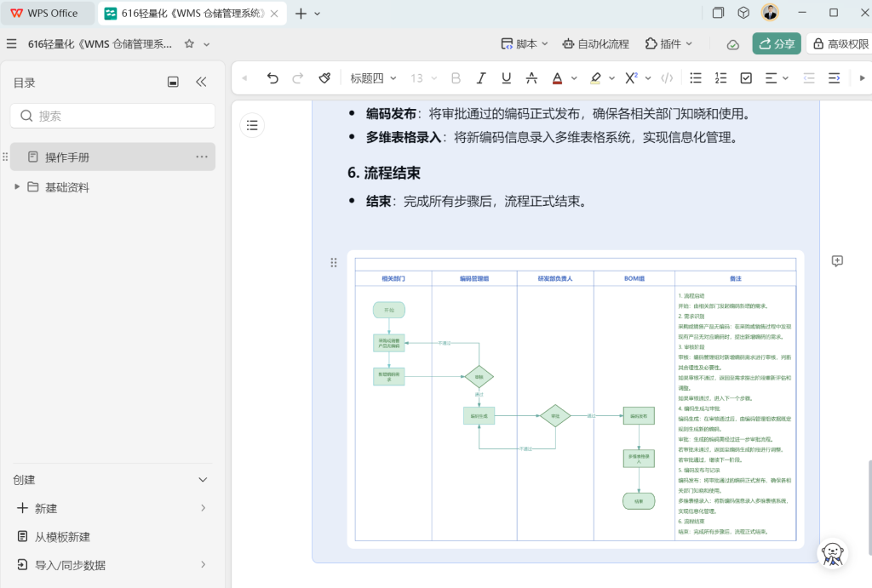Click 从模板新建 option
This screenshot has width=872, height=588.
coord(113,536)
